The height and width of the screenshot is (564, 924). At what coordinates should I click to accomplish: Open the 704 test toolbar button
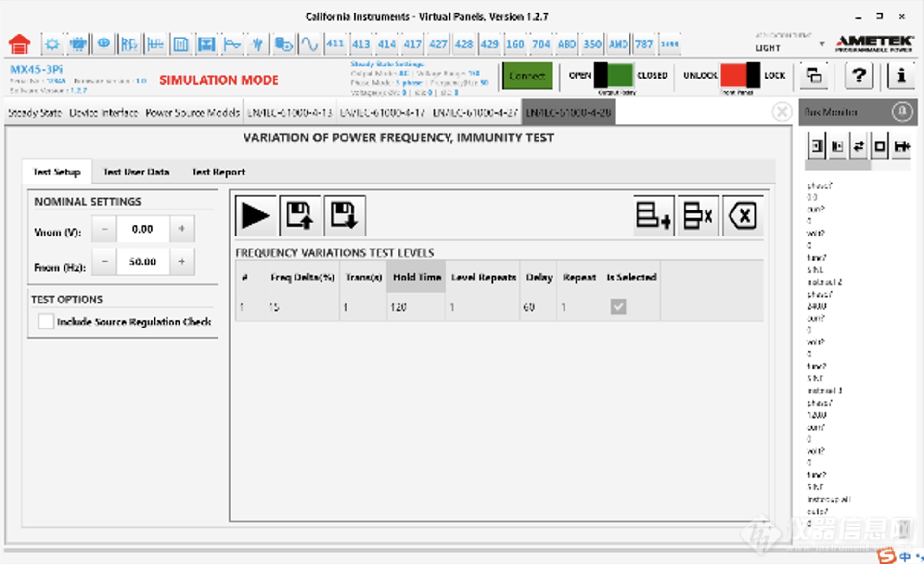(541, 44)
